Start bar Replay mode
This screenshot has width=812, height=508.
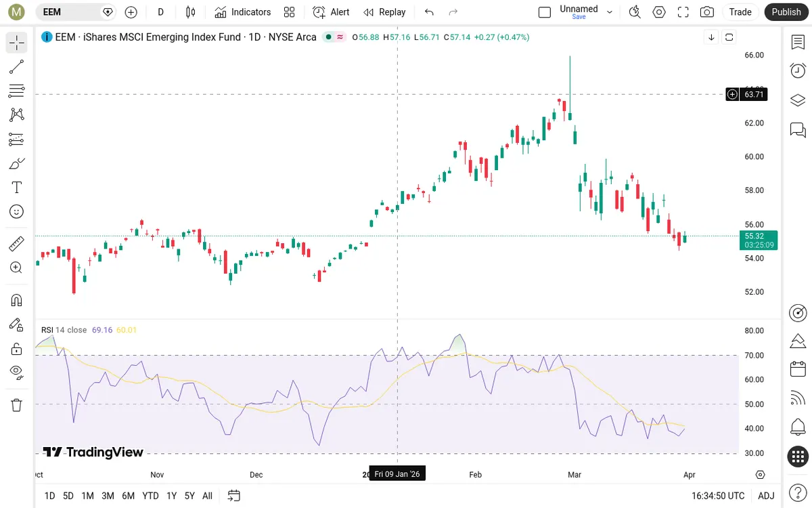[x=384, y=12]
